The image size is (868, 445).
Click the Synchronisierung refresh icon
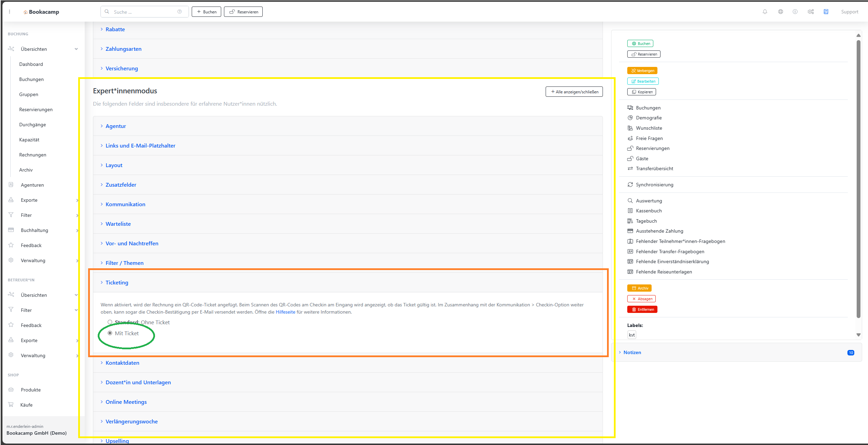click(x=630, y=185)
